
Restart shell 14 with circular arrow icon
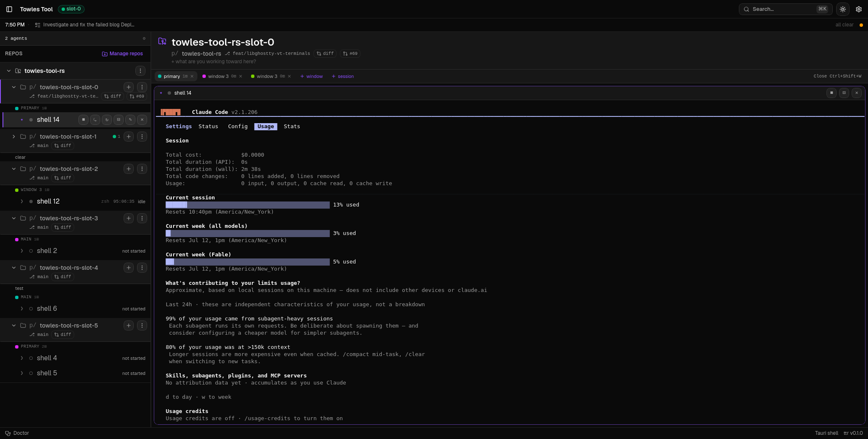click(x=107, y=120)
